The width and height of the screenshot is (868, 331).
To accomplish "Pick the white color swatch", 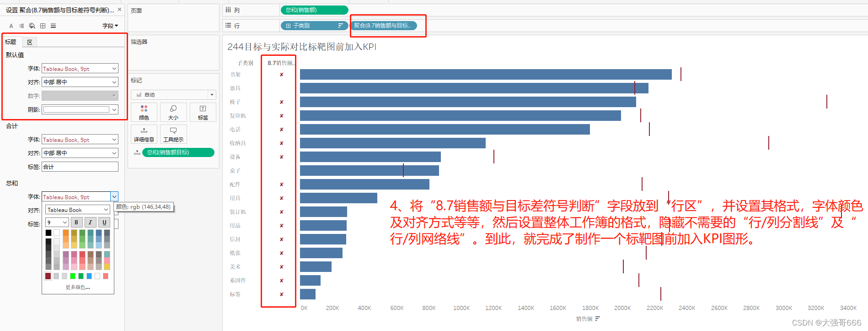I will [57, 233].
